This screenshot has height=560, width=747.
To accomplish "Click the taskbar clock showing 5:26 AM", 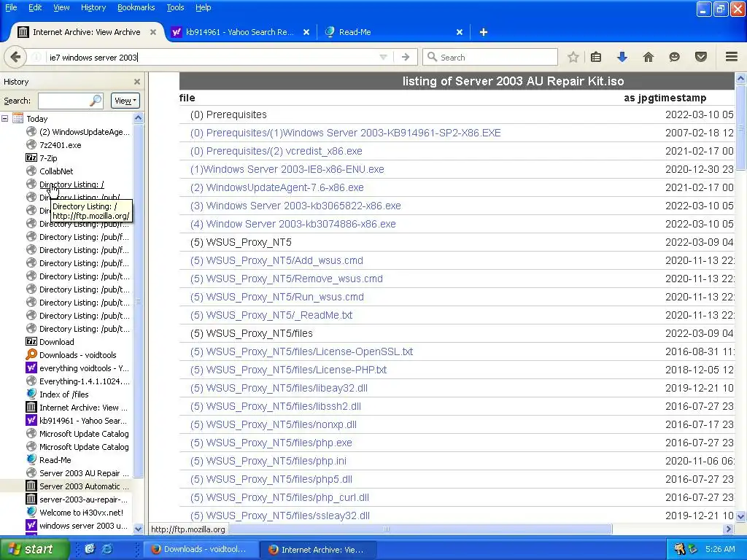I will pos(720,549).
